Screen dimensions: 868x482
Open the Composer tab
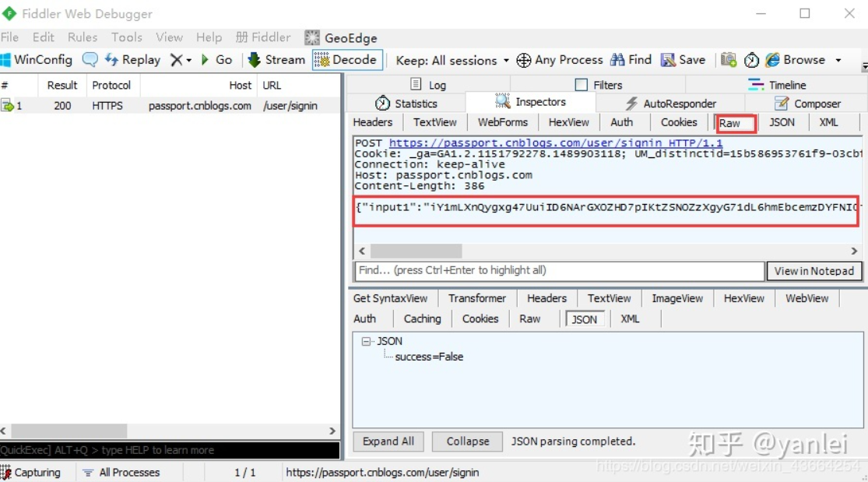807,104
